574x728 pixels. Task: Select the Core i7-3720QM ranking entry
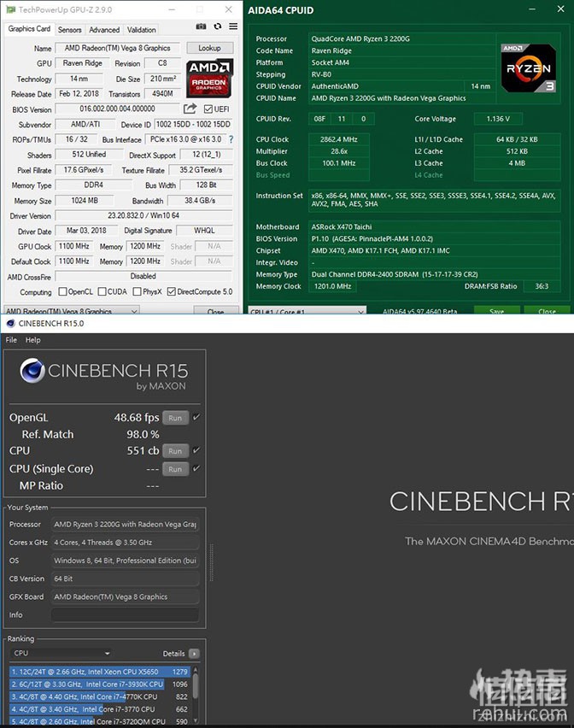(99, 721)
